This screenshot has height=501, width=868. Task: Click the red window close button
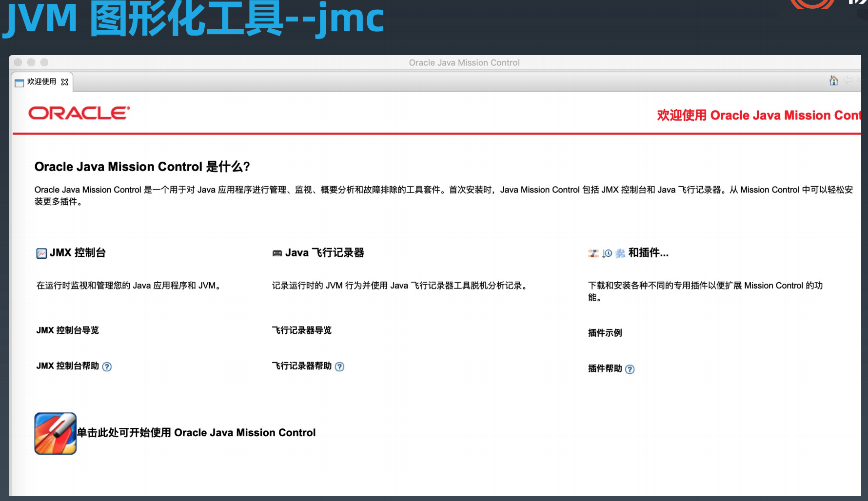point(18,62)
